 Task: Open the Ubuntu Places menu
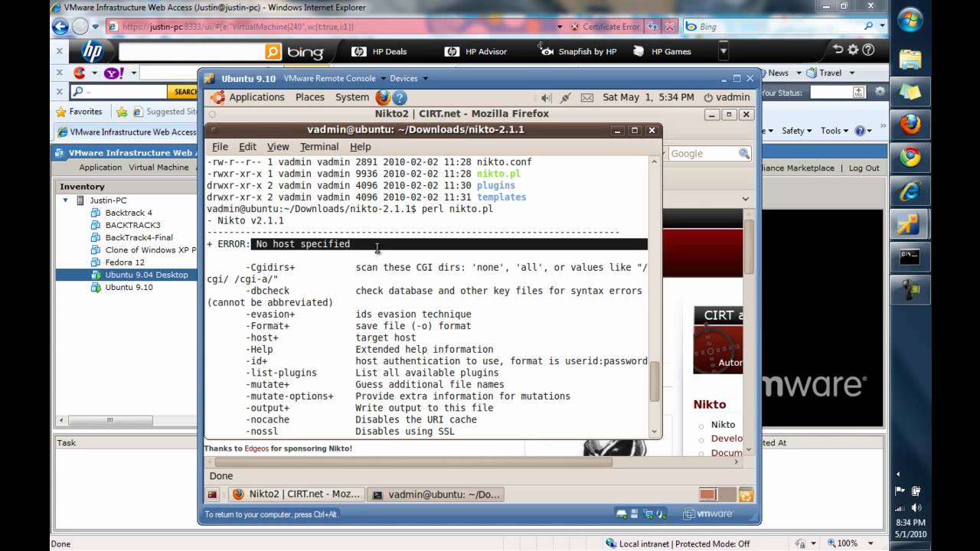(310, 97)
